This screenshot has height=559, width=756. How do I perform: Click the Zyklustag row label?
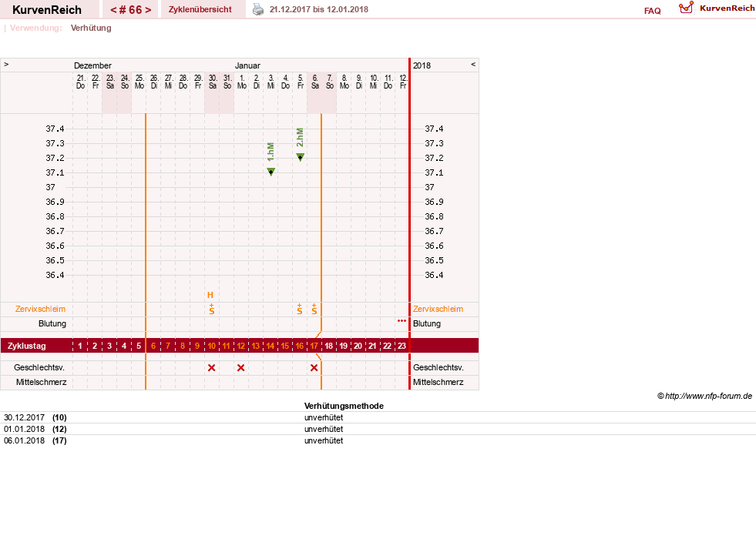(x=26, y=346)
